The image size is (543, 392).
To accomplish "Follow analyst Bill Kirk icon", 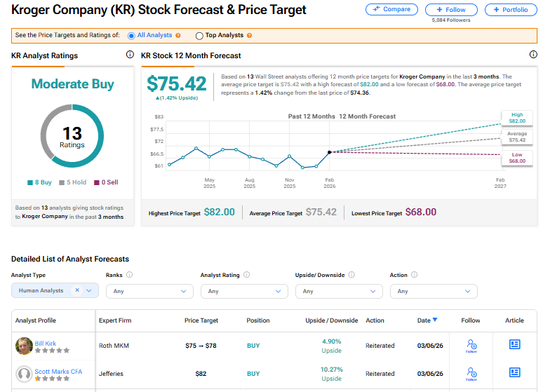I will pos(471,345).
